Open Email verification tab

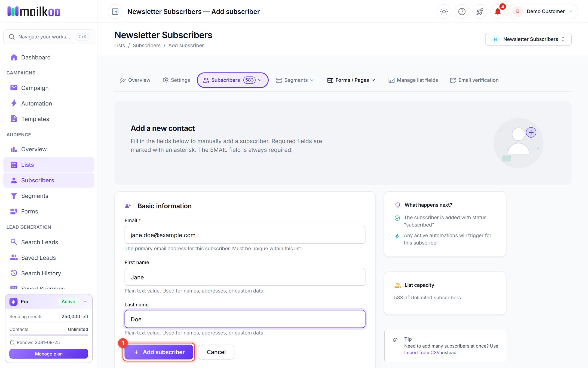474,80
